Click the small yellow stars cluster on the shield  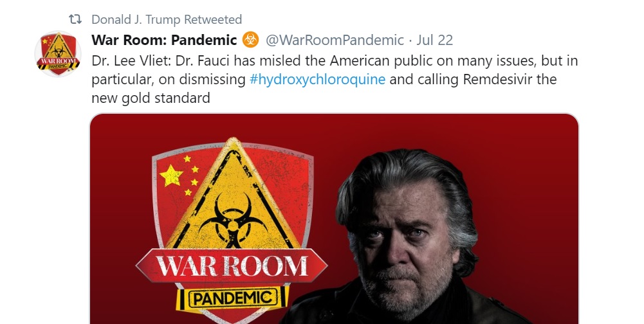point(192,175)
